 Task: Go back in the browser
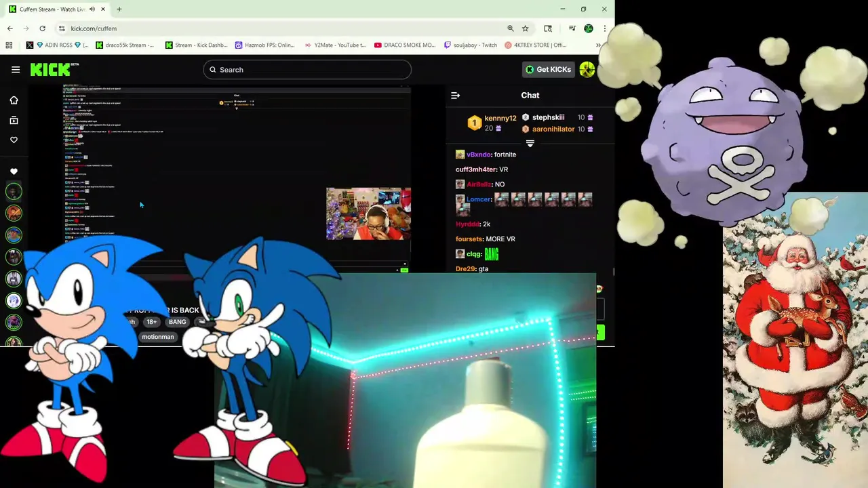tap(10, 28)
